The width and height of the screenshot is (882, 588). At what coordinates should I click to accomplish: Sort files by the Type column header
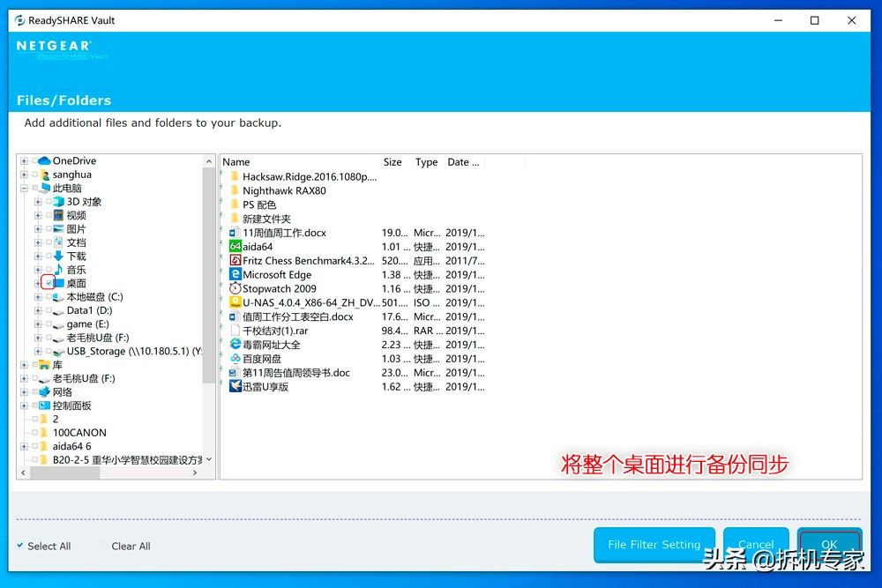pos(428,162)
